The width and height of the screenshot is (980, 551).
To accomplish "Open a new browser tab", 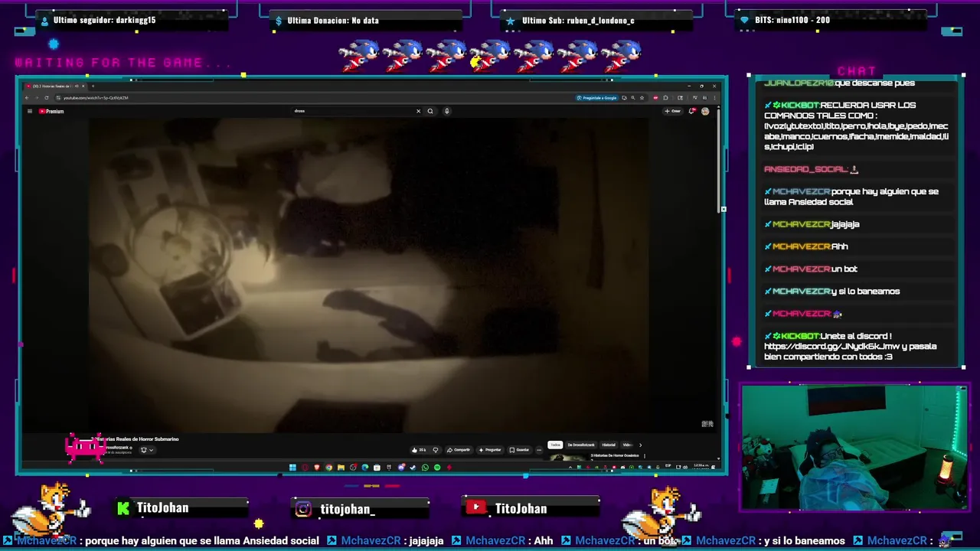I will (93, 86).
